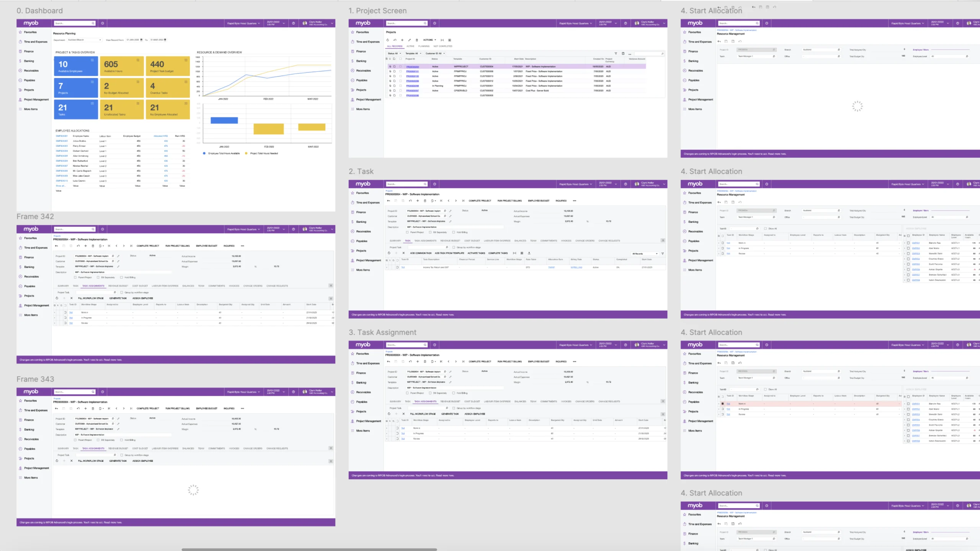Open project link PR00000100
Image resolution: width=980 pixels, height=551 pixels.
(x=412, y=76)
